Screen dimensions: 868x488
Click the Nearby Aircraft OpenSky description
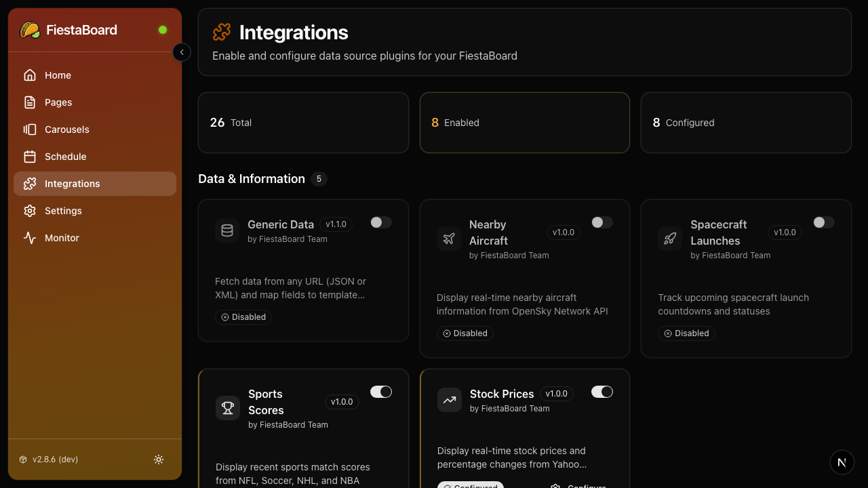pyautogui.click(x=522, y=304)
